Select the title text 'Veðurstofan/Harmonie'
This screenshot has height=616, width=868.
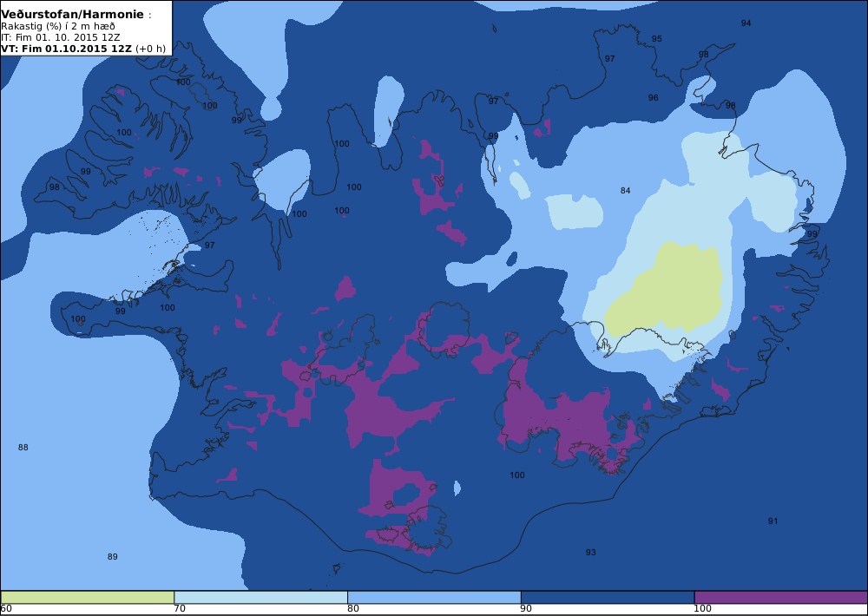(x=73, y=15)
